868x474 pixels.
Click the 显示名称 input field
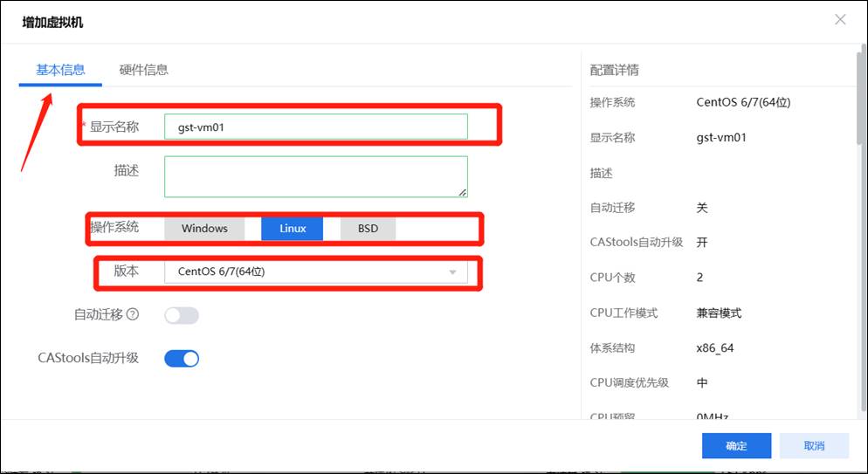315,127
